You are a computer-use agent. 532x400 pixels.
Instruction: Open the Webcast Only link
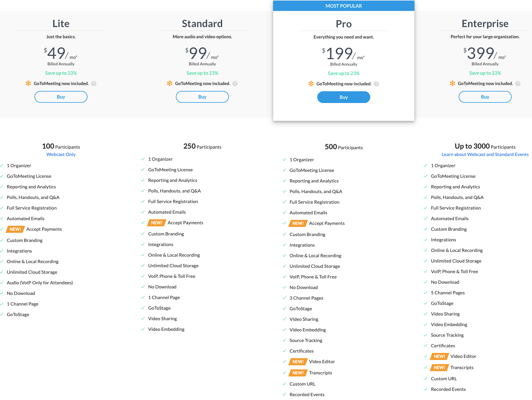[x=61, y=155]
